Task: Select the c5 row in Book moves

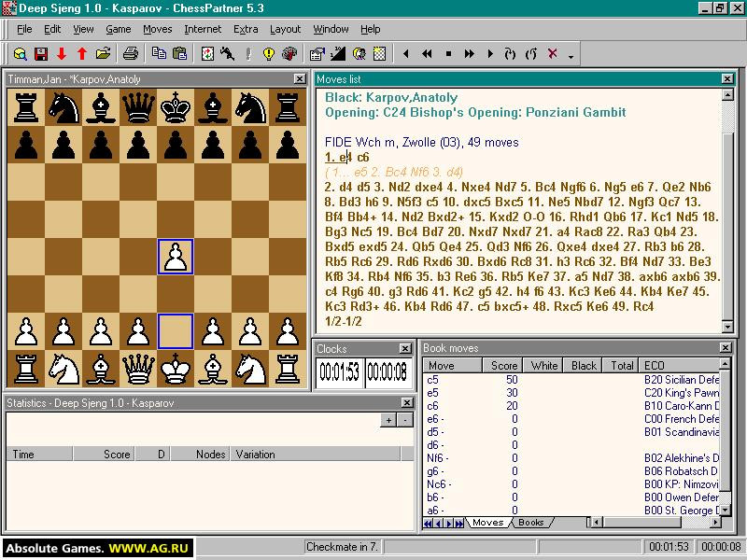Action: 571,380
